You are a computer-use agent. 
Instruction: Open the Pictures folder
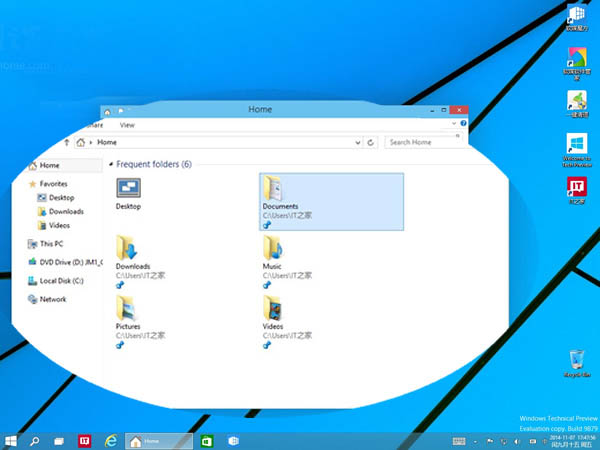(127, 309)
